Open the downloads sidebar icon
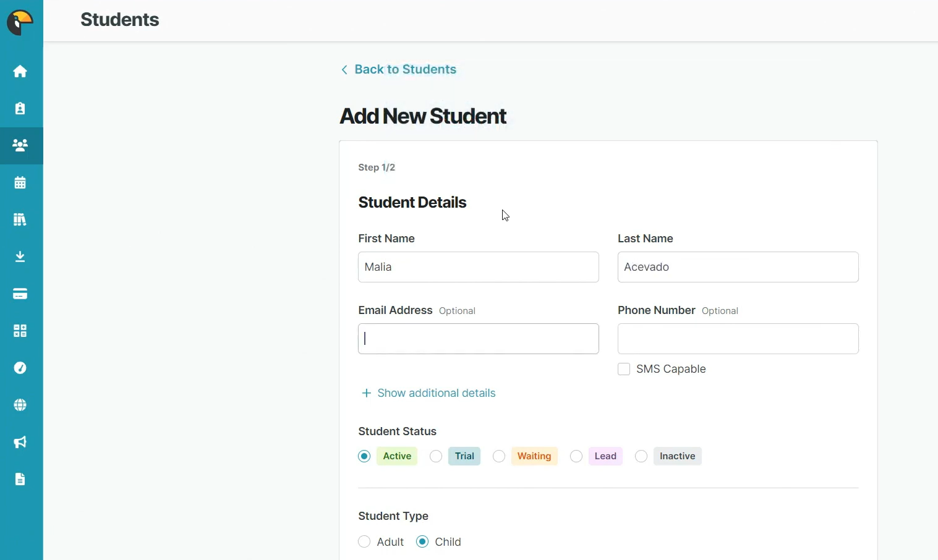The height and width of the screenshot is (560, 938). 20,257
